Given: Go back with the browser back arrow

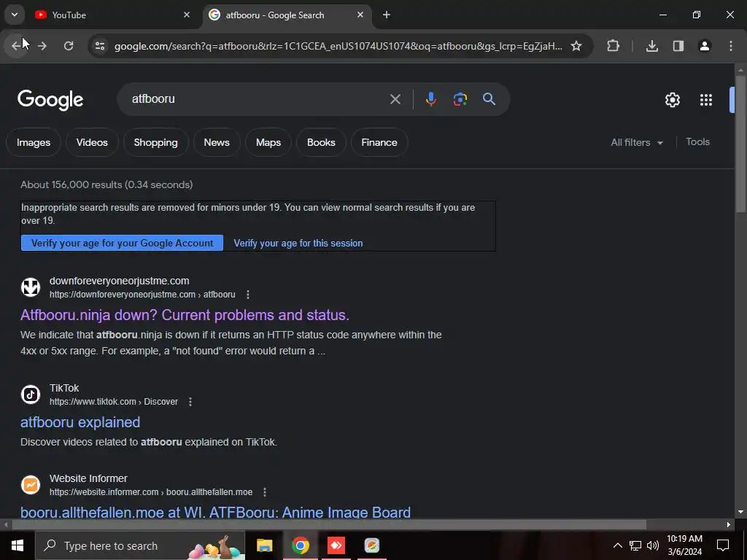Looking at the screenshot, I should click(16, 46).
